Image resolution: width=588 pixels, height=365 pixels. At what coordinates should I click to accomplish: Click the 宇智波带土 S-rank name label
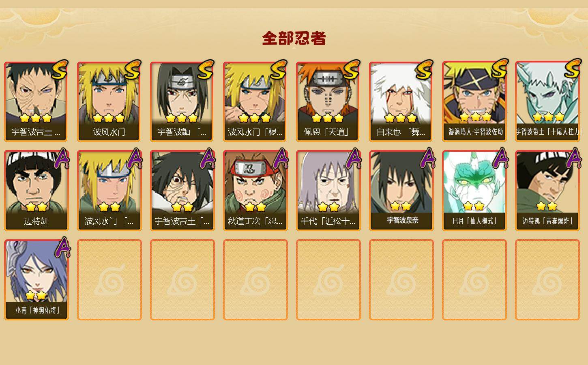coord(36,132)
